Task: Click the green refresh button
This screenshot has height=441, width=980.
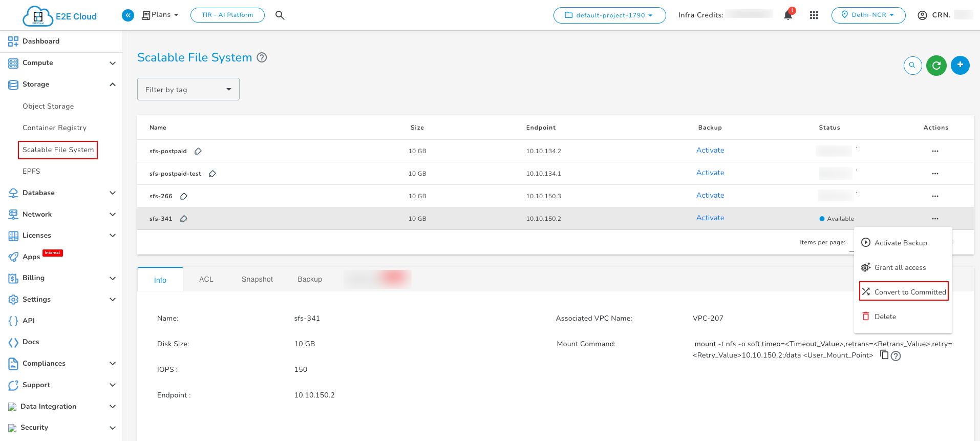Action: click(936, 65)
